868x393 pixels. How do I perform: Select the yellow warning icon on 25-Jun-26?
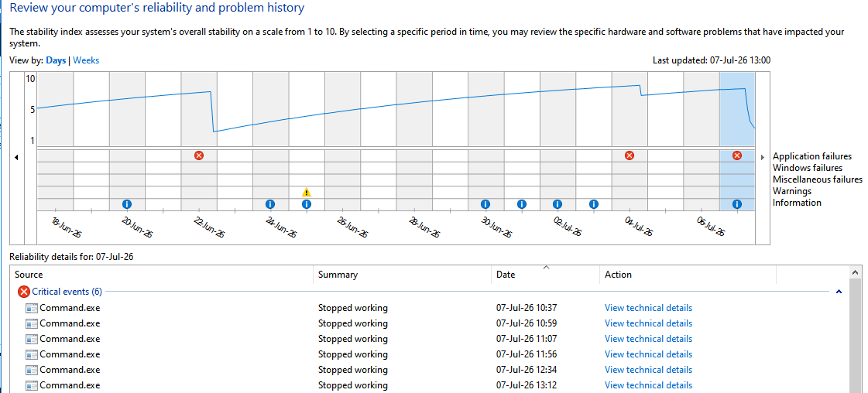[x=307, y=193]
